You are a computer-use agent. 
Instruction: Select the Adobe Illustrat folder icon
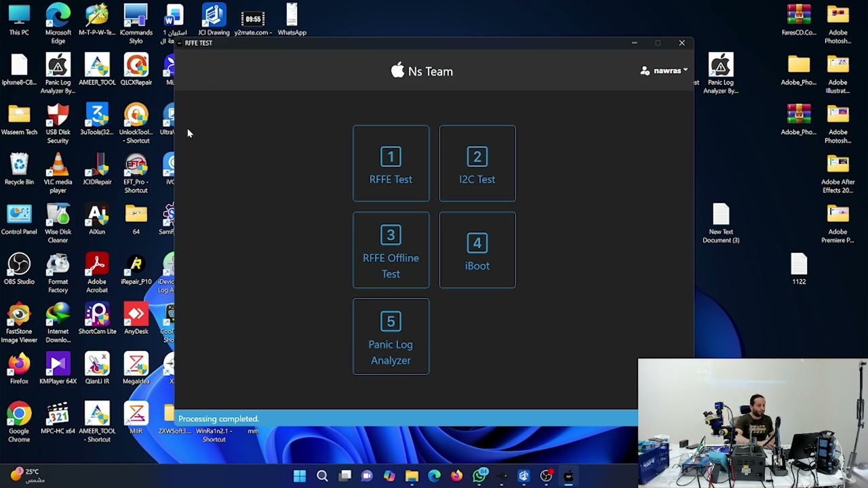point(837,73)
